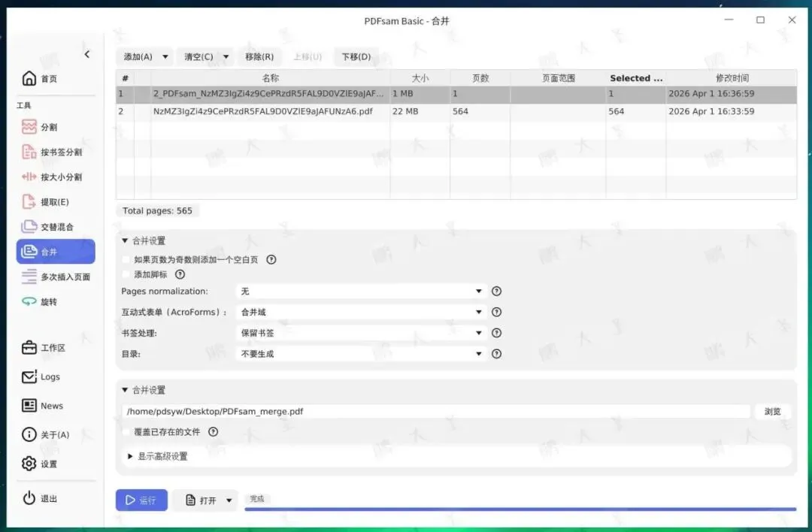
Task: Sort by the 页数 column header
Action: 480,78
